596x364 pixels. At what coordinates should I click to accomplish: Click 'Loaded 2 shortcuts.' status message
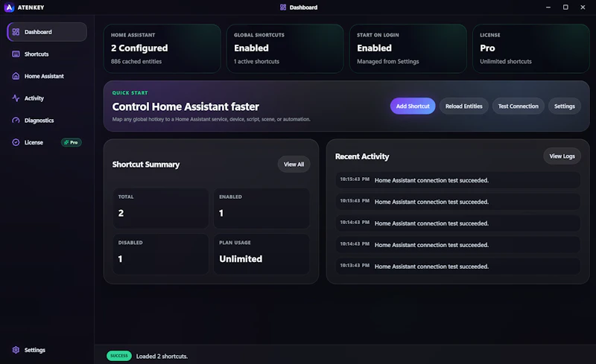tap(162, 357)
